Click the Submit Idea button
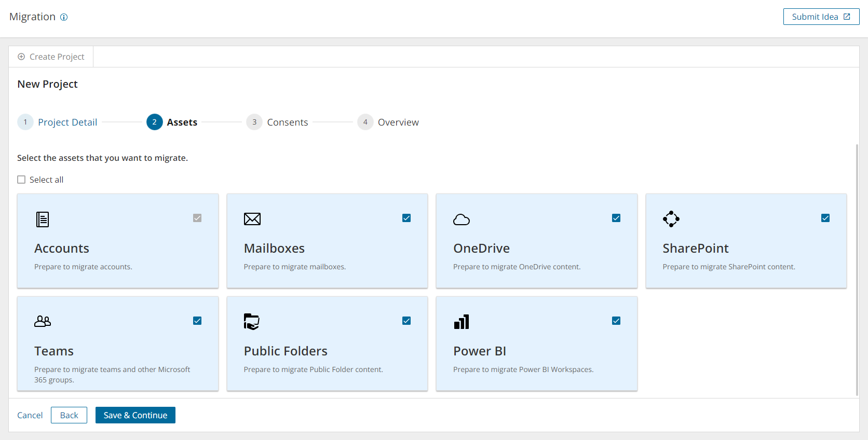The width and height of the screenshot is (868, 440). [821, 17]
